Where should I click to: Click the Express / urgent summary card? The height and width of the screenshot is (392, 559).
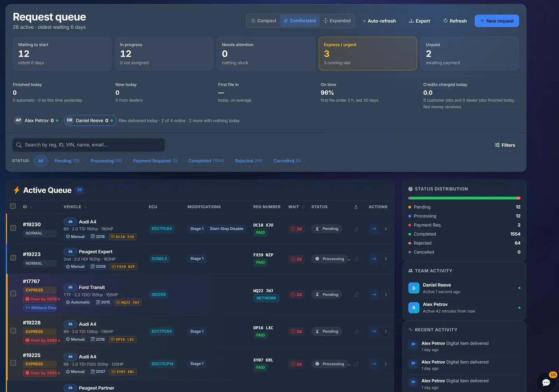click(x=368, y=54)
